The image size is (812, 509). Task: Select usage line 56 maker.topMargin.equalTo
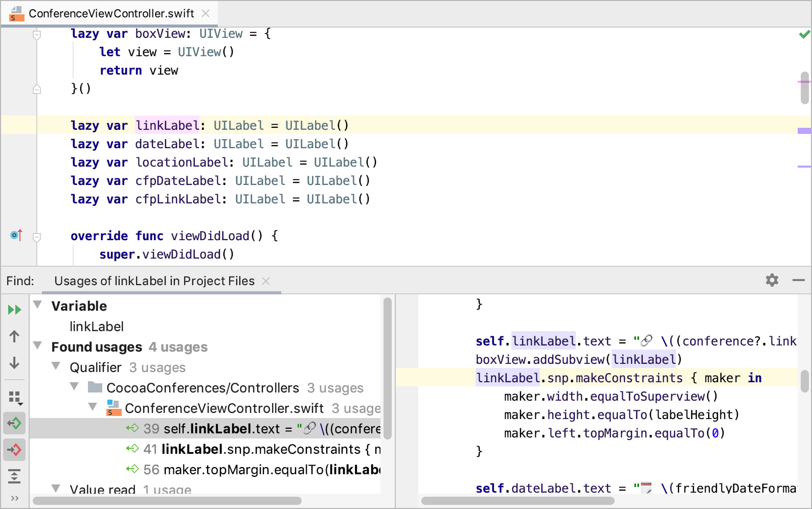pyautogui.click(x=205, y=469)
